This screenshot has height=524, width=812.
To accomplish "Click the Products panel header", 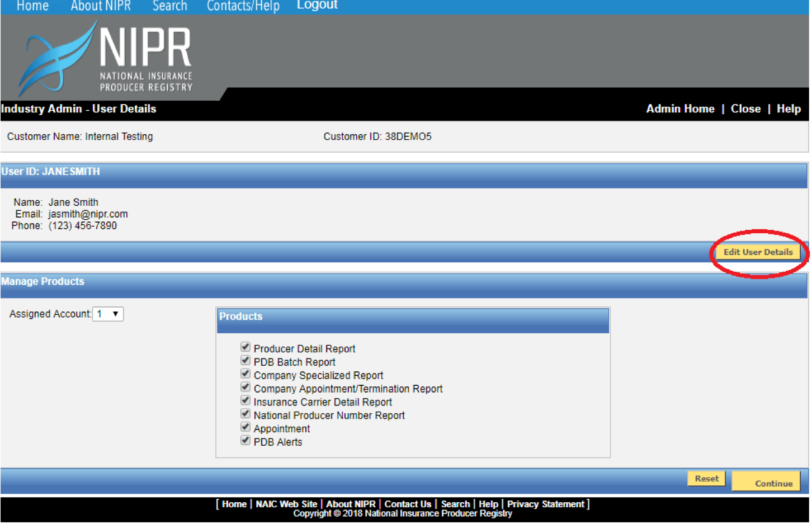I will coord(413,320).
